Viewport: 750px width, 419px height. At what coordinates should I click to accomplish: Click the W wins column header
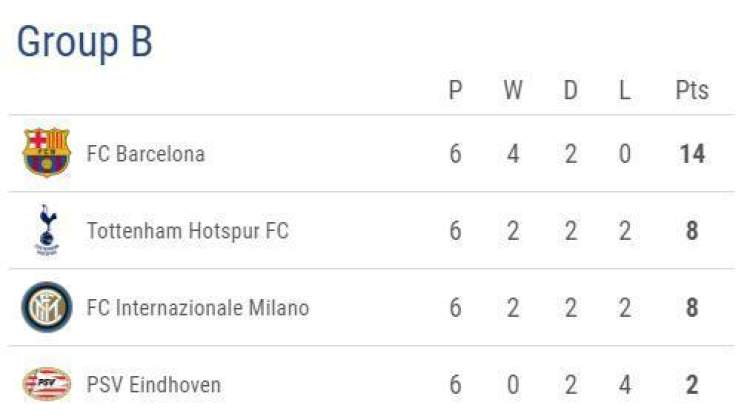[x=513, y=91]
